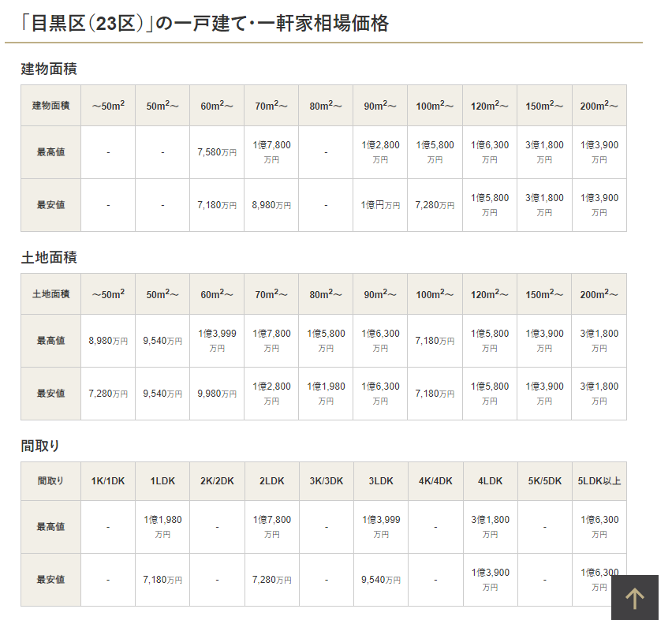Click the scroll-to-top arrow button
Screen dimensions: 672x620
click(635, 597)
